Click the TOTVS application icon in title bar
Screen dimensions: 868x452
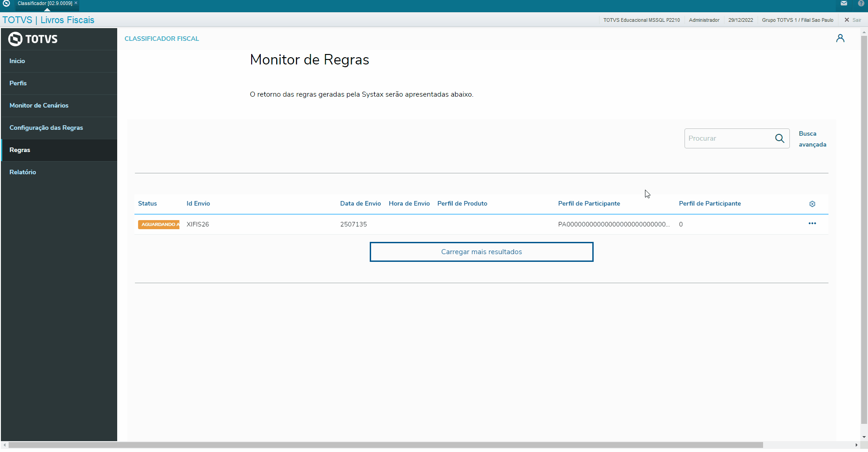(6, 4)
